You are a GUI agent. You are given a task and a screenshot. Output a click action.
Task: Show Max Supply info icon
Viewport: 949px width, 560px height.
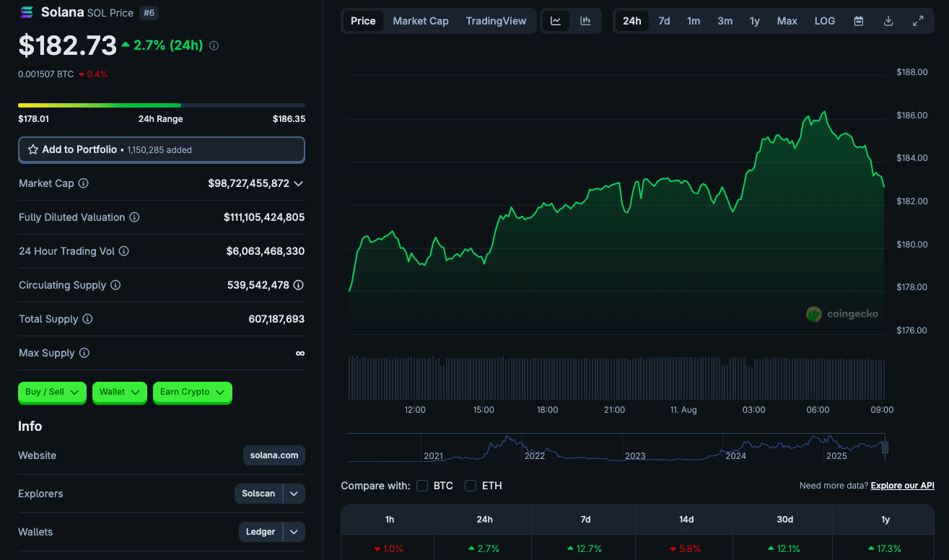(x=84, y=353)
